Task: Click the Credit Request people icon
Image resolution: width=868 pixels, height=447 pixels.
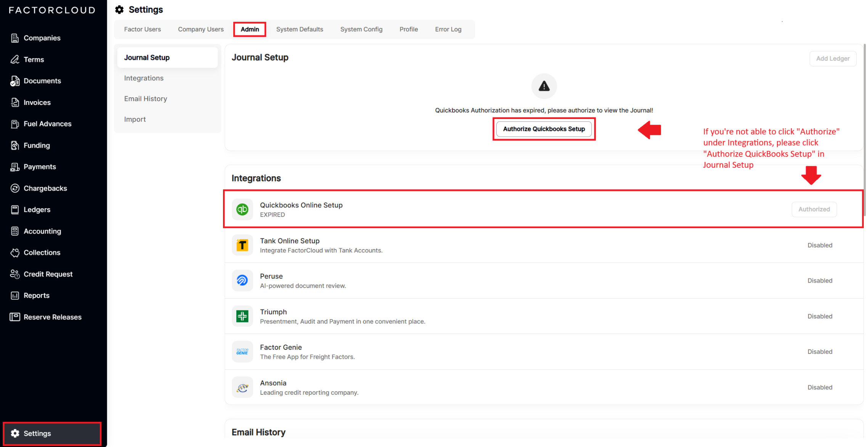Action: 15,274
